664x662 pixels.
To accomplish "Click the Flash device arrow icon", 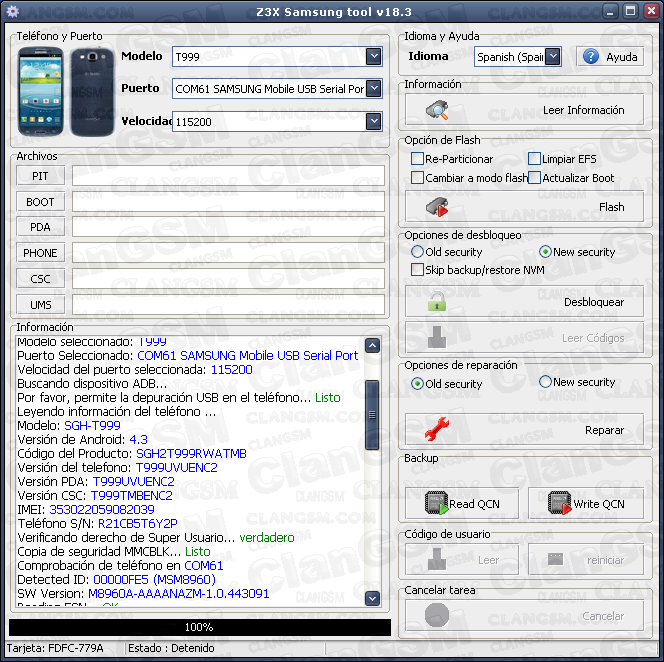I will pyautogui.click(x=437, y=207).
